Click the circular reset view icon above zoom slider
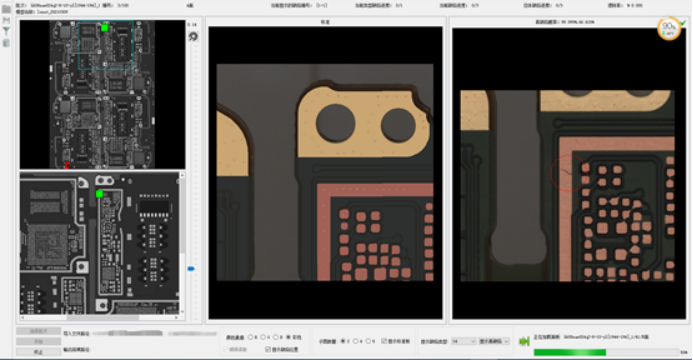Screen dimensions: 693x360 point(193,36)
